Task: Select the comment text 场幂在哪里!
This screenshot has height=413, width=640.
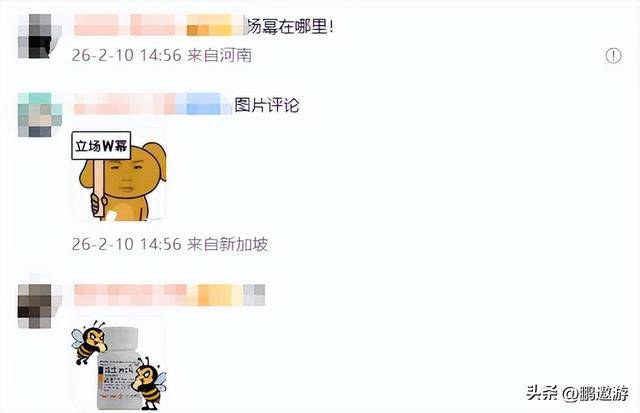Action: [290, 27]
